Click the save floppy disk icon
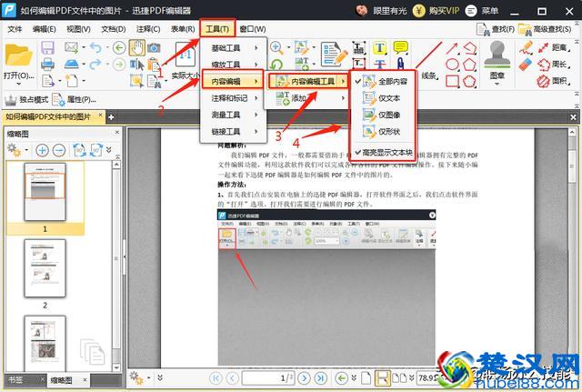The width and height of the screenshot is (582, 392). pyautogui.click(x=47, y=48)
